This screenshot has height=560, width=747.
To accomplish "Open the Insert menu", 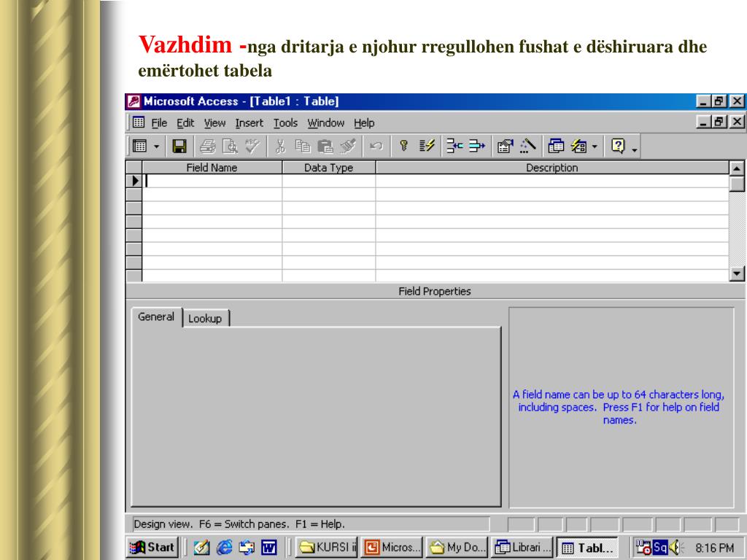I will point(249,123).
